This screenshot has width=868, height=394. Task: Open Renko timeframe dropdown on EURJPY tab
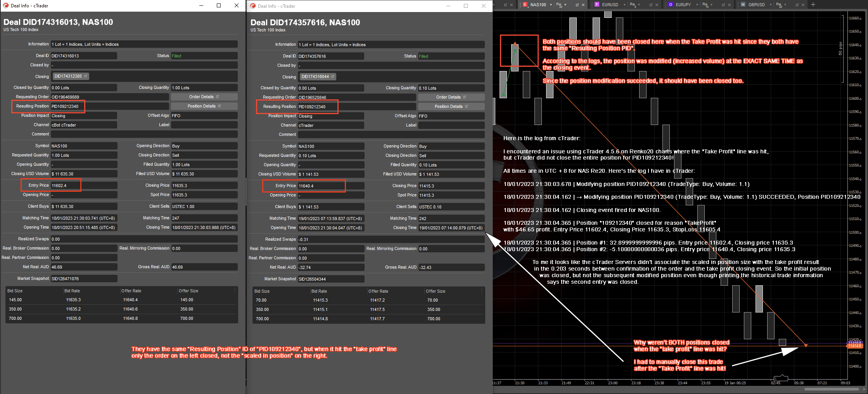(x=711, y=5)
